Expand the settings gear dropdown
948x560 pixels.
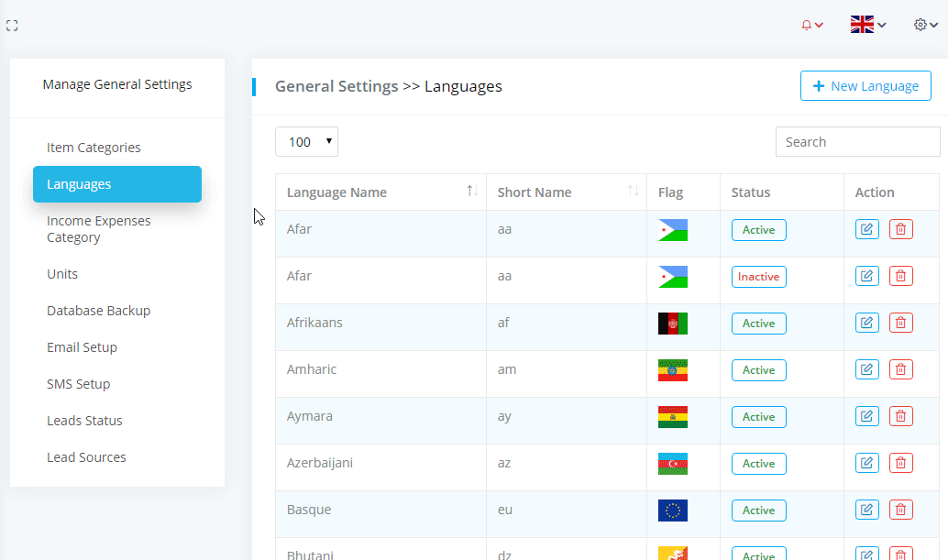coord(925,25)
